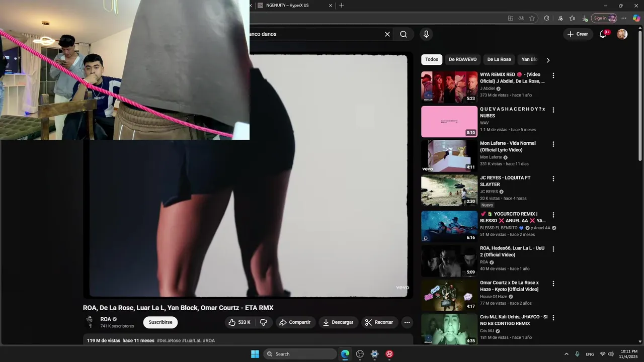Open Mon Laferte Vida Normal thumbnail
The image size is (644, 362).
click(449, 156)
